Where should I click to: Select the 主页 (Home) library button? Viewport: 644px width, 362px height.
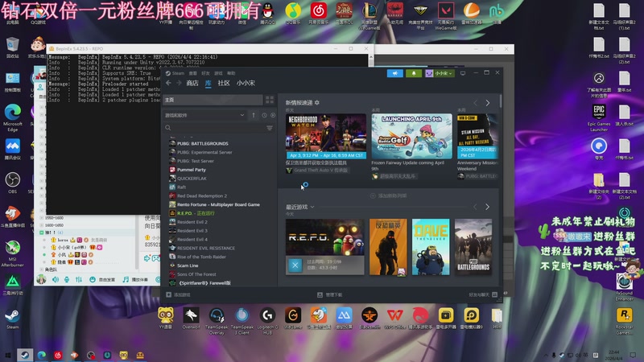click(x=213, y=100)
